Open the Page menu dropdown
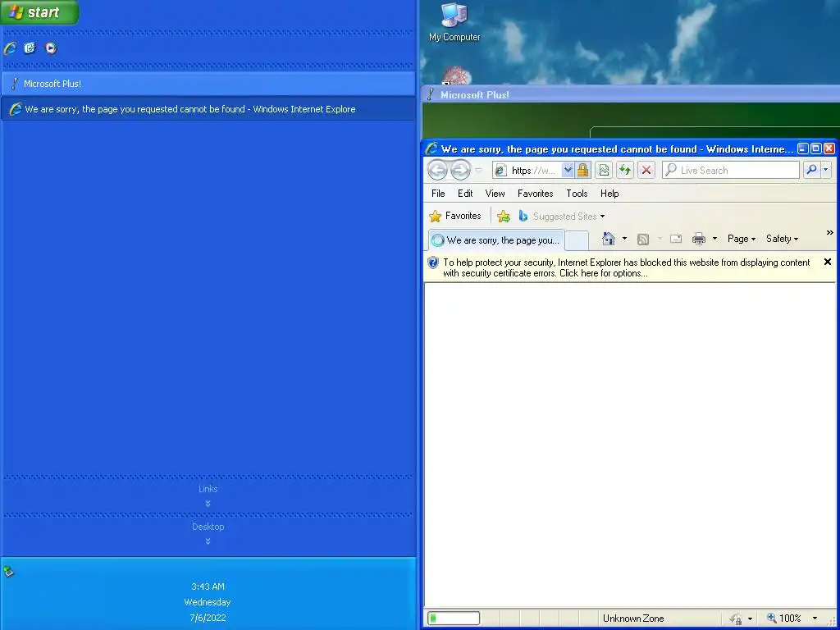 pyautogui.click(x=742, y=239)
